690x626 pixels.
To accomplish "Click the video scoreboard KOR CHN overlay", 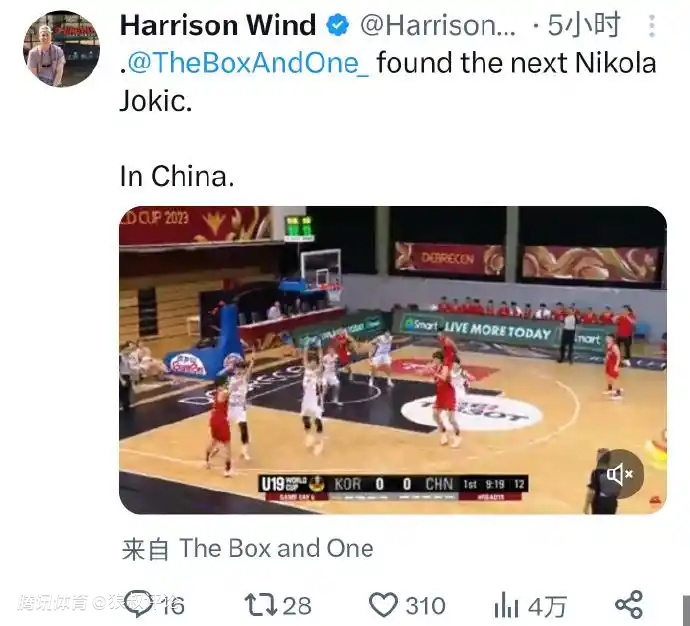I will tap(393, 487).
